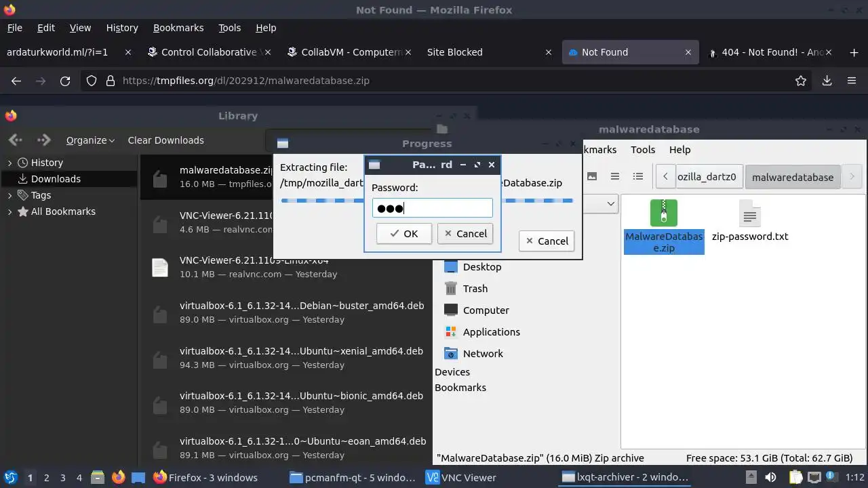Select virtualbox Ubuntu bionic download
Image resolution: width=868 pixels, height=488 pixels.
point(286,403)
